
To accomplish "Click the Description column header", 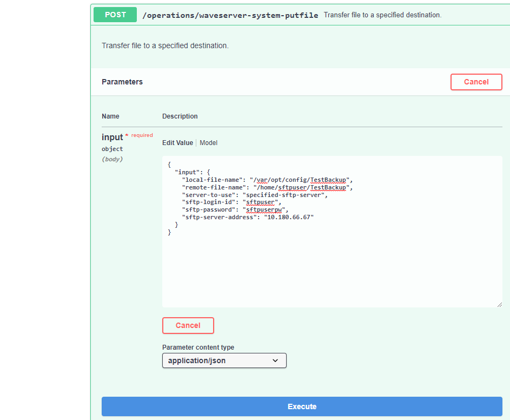I will coord(180,116).
